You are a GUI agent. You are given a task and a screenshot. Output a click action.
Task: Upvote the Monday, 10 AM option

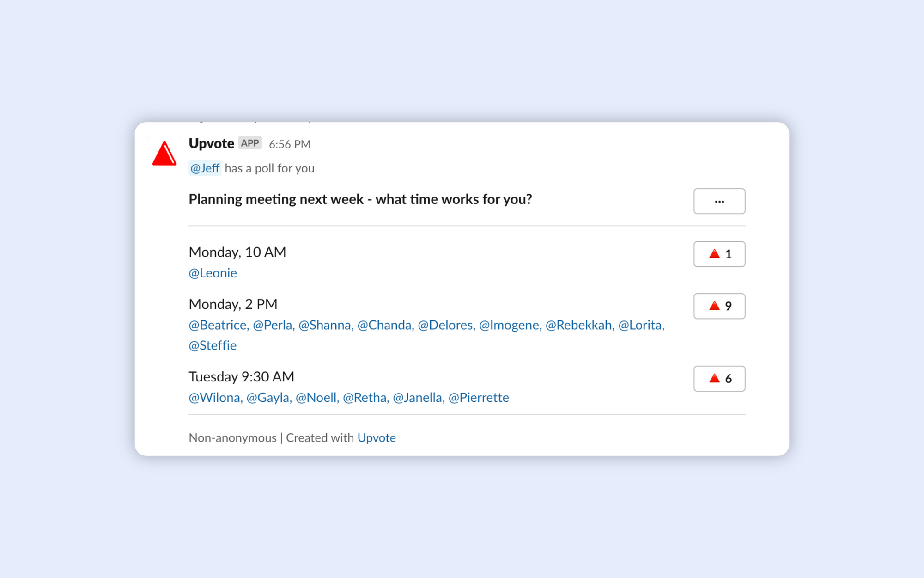coord(719,254)
